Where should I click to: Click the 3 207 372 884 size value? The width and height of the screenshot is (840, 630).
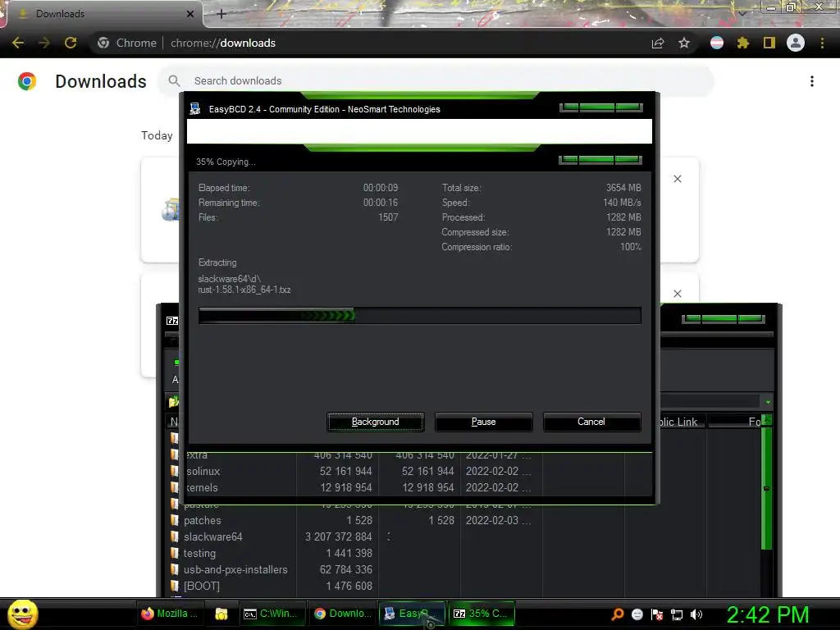339,536
